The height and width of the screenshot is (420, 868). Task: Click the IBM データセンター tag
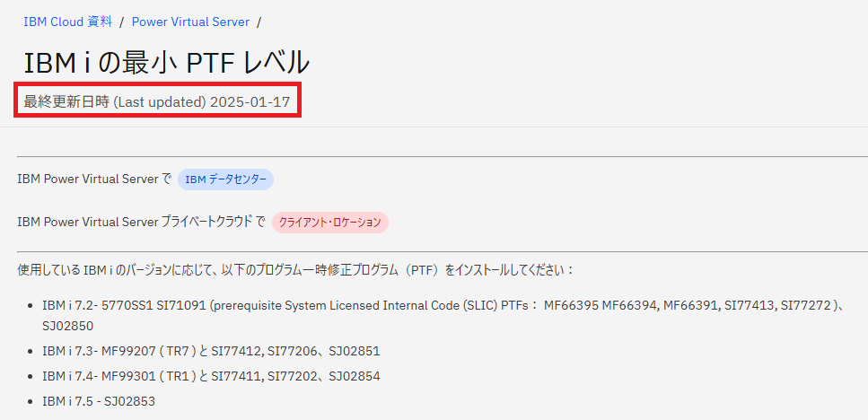225,179
